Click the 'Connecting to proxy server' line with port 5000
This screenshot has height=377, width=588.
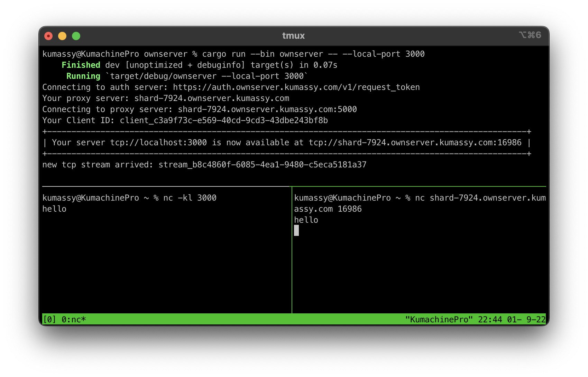[200, 109]
